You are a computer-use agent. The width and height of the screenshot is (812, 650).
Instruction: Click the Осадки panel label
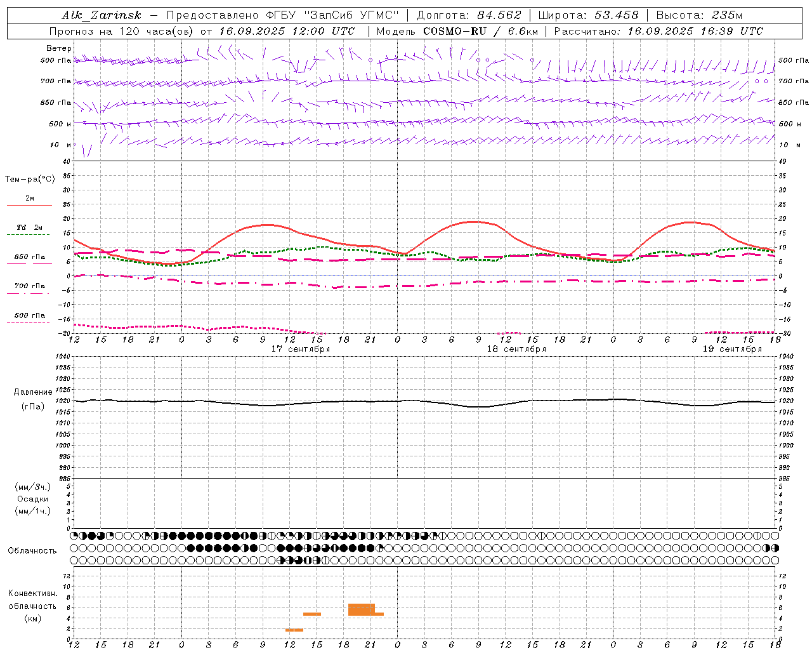[x=32, y=499]
